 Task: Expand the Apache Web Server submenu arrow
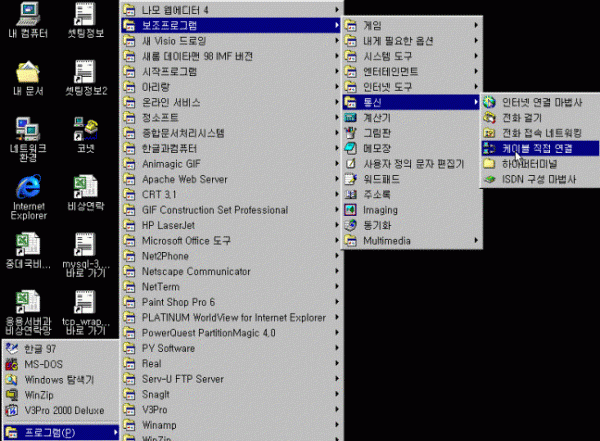(337, 179)
